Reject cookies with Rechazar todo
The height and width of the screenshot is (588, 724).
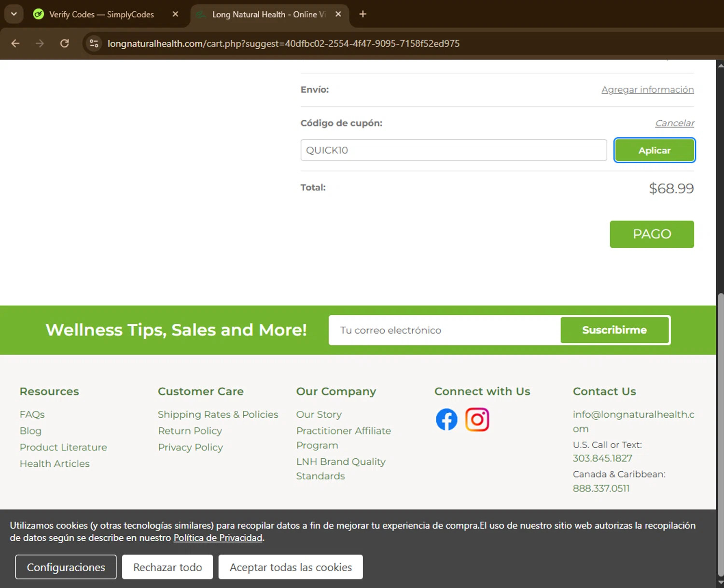click(167, 567)
